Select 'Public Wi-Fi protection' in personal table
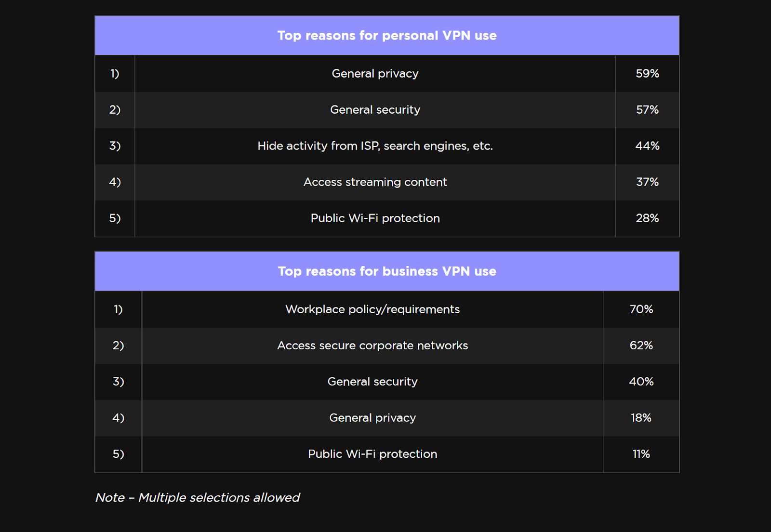Screen dimensions: 771x532 (x=375, y=218)
